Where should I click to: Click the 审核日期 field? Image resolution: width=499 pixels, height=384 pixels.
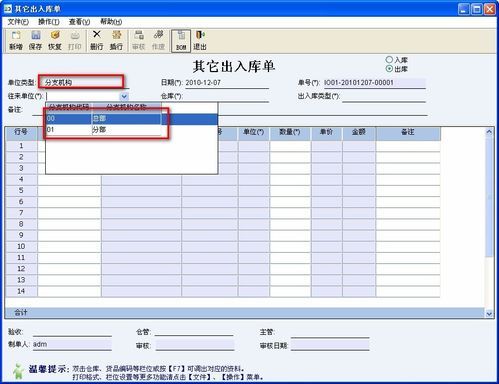(330, 345)
